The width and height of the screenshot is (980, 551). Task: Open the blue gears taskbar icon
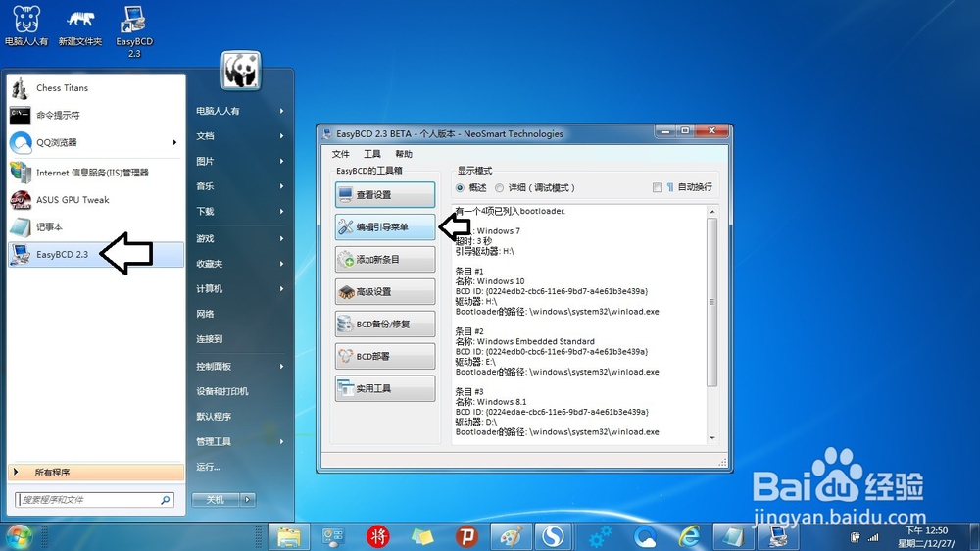600,536
